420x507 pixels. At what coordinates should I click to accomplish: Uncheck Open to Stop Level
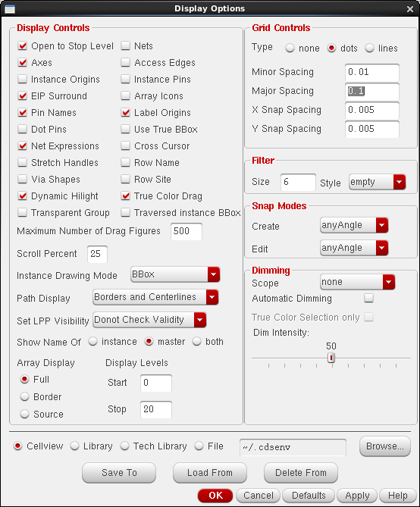pos(22,46)
